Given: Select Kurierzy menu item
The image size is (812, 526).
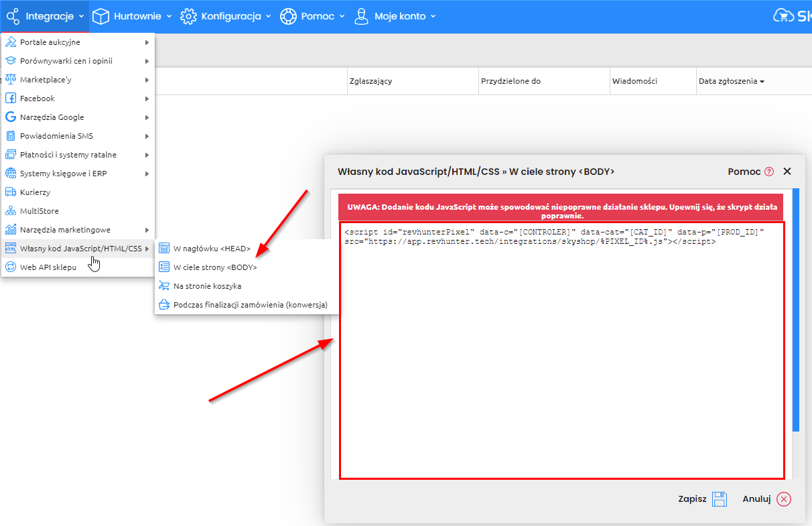Looking at the screenshot, I should pos(78,192).
